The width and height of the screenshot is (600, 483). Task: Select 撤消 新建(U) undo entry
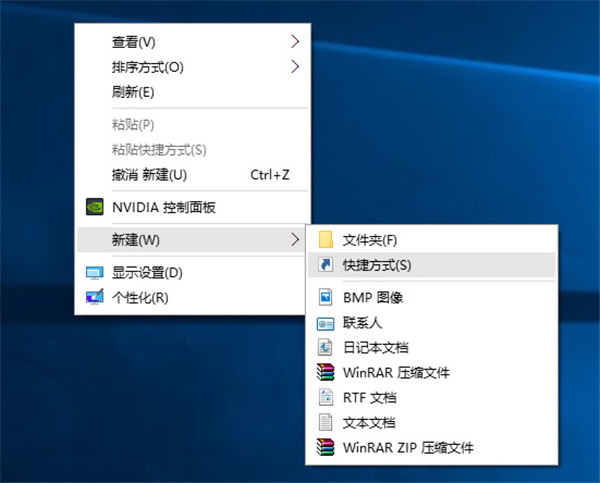pyautogui.click(x=192, y=175)
